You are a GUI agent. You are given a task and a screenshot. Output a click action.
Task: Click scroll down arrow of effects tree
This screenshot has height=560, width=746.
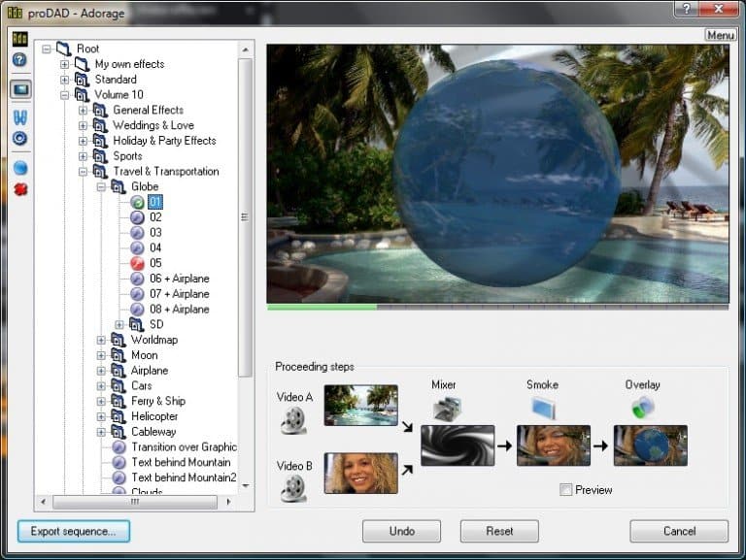pyautogui.click(x=245, y=486)
